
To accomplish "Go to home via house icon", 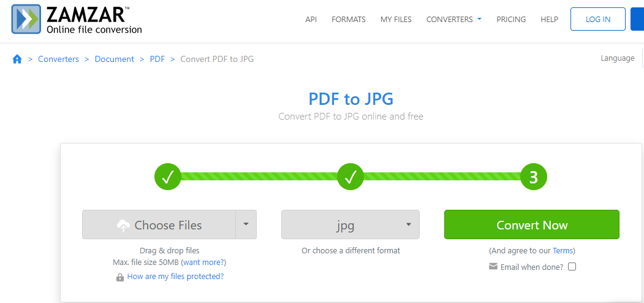I will pyautogui.click(x=17, y=59).
